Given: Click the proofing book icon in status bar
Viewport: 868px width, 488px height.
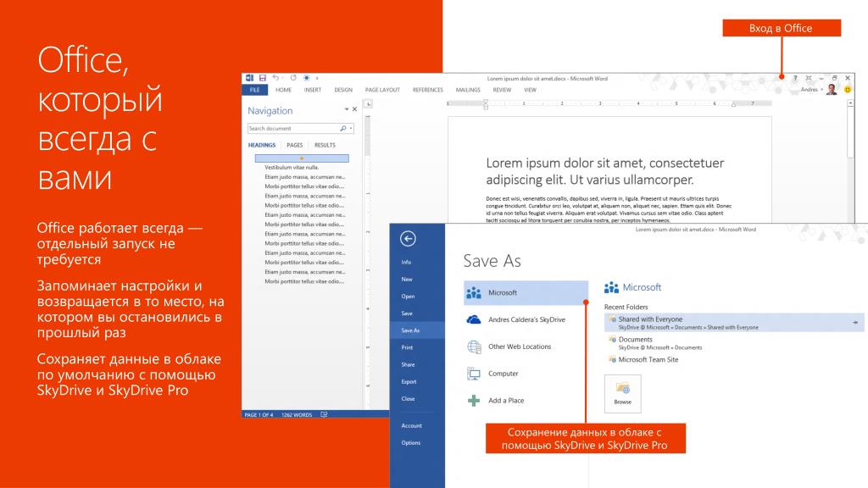Looking at the screenshot, I should tap(324, 414).
